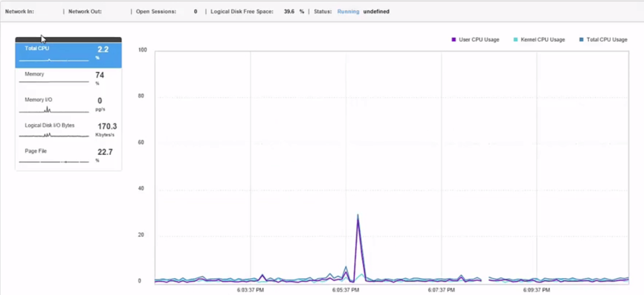The height and width of the screenshot is (295, 644).
Task: Click the dark header bar above Total CPU
Action: [x=68, y=40]
